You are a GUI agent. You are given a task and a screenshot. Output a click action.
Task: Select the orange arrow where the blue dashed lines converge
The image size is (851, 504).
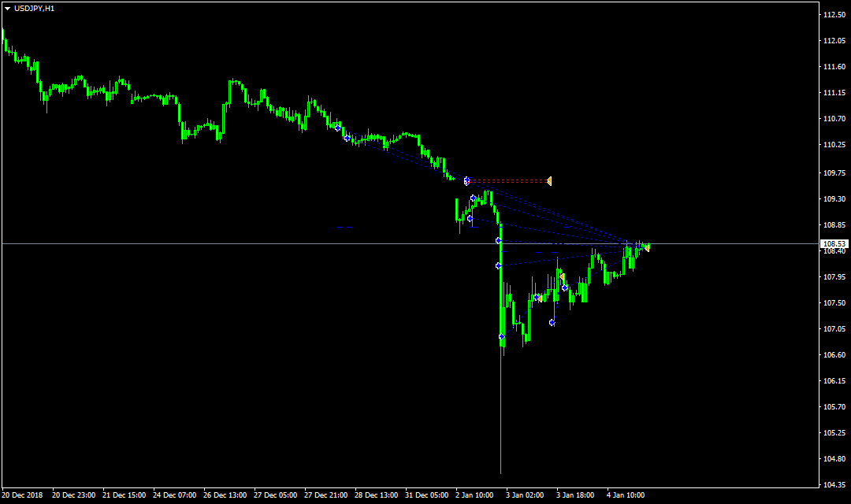click(647, 248)
